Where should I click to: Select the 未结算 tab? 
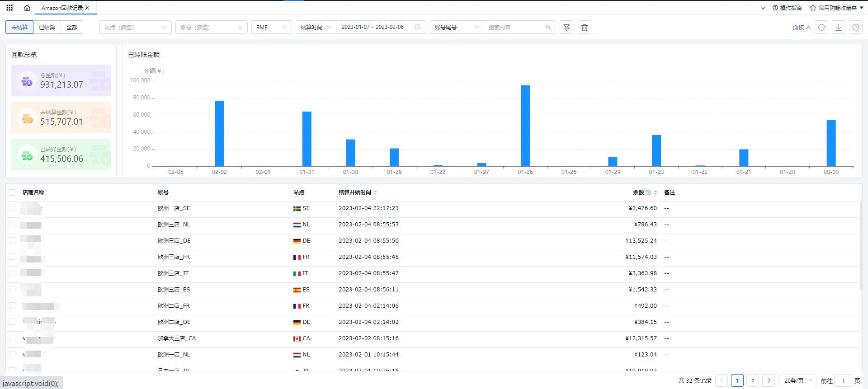(x=19, y=27)
